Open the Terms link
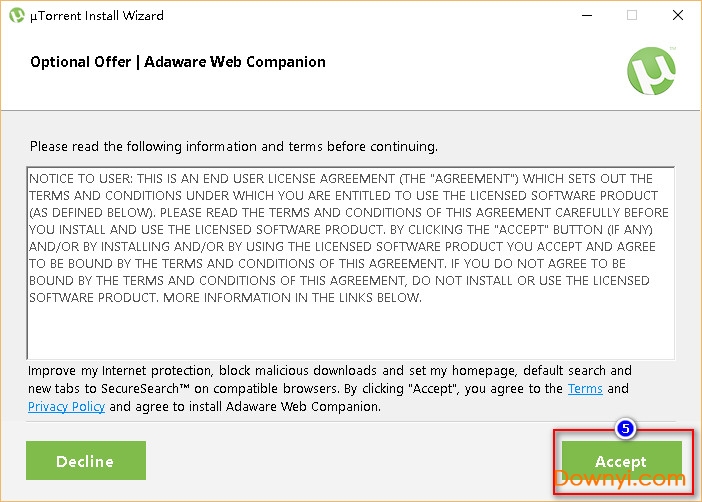Screen dimensions: 702x502 (585, 389)
